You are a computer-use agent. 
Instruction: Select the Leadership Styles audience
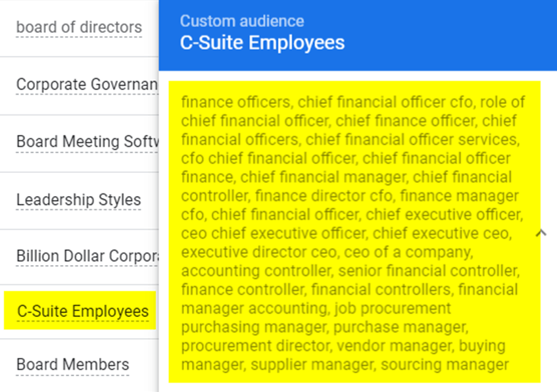pyautogui.click(x=78, y=200)
